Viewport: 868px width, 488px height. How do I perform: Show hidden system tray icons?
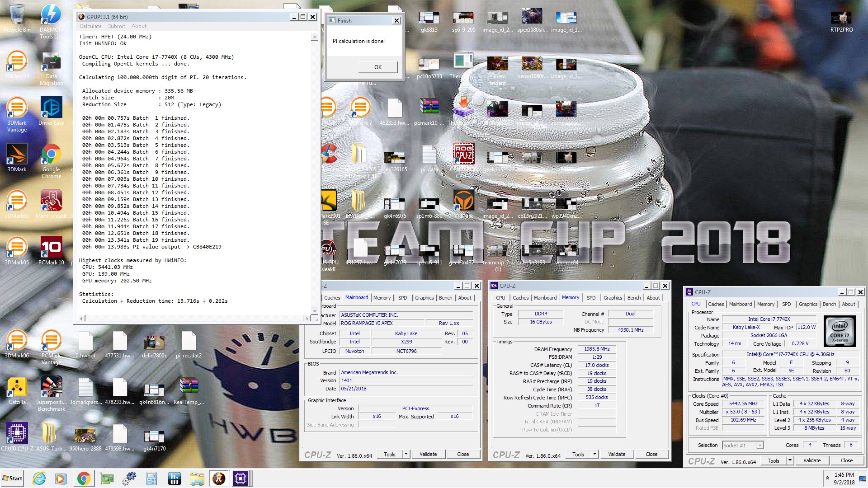pyautogui.click(x=827, y=478)
